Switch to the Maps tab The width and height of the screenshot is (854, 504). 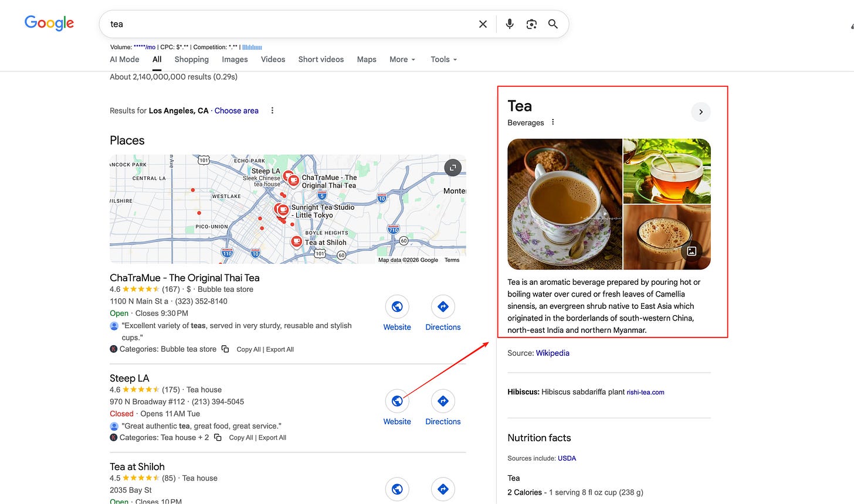pyautogui.click(x=367, y=59)
